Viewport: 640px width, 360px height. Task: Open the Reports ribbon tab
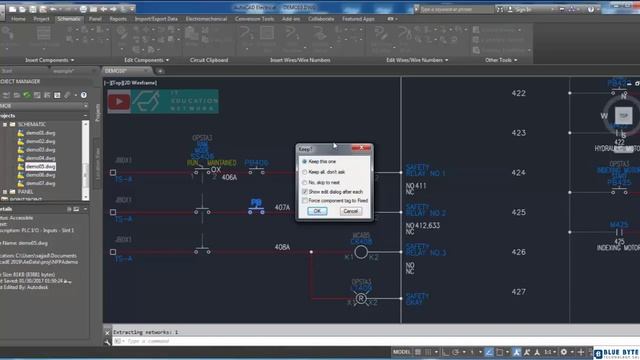(118, 19)
